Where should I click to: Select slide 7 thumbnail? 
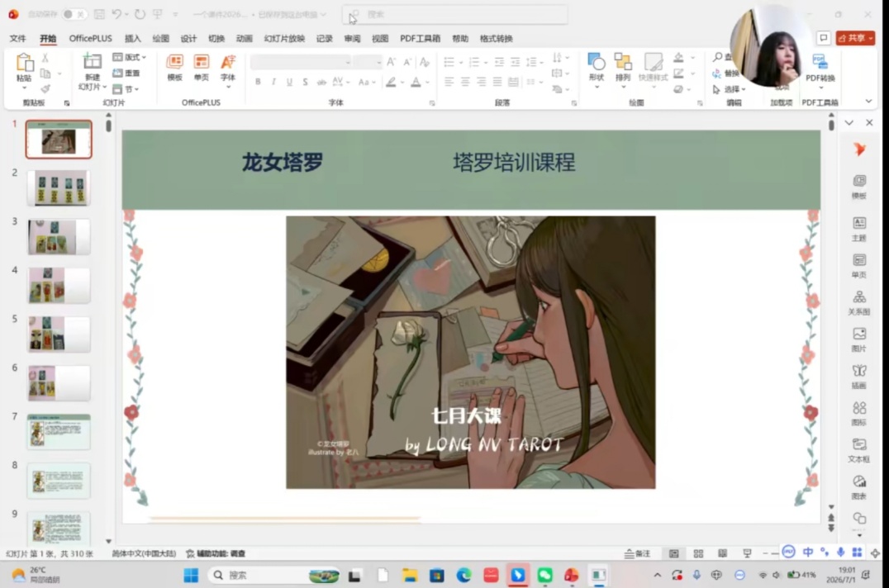(x=59, y=432)
